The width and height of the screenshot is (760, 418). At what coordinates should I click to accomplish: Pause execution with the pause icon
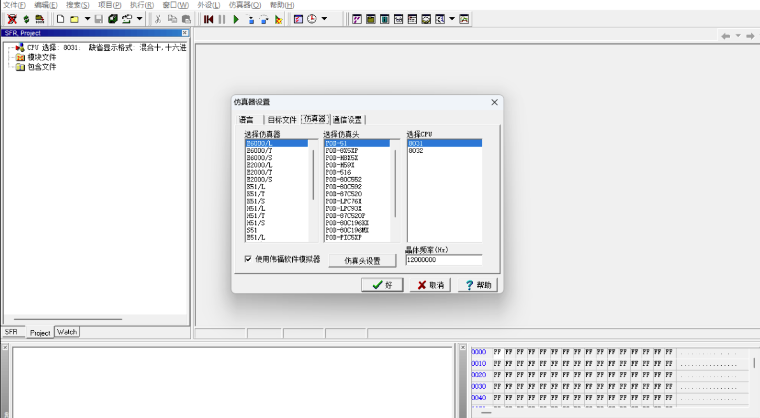point(222,19)
